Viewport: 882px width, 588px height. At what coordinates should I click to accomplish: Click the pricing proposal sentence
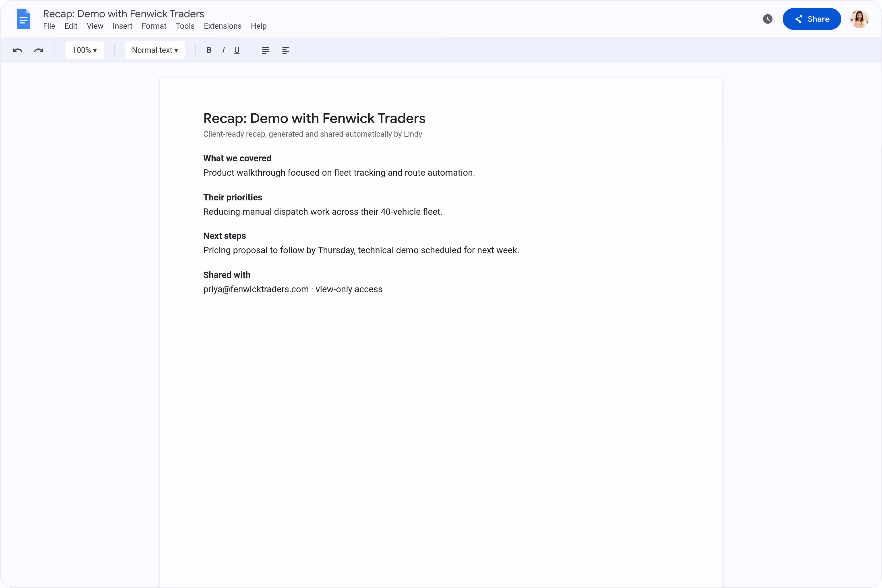(361, 250)
